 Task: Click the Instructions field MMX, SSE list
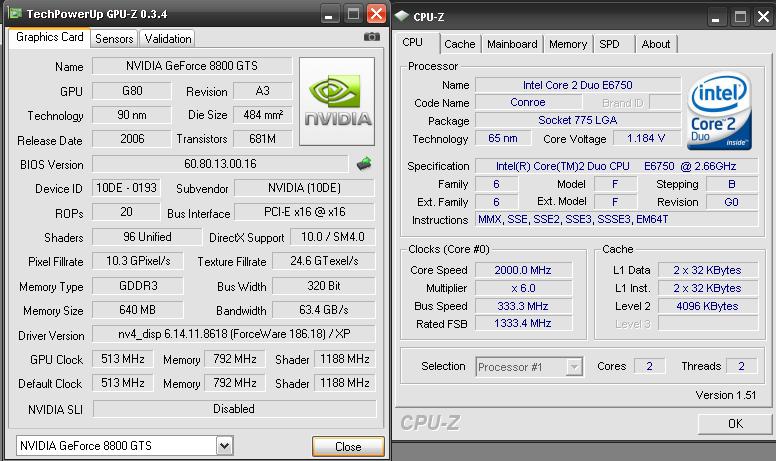click(616, 219)
